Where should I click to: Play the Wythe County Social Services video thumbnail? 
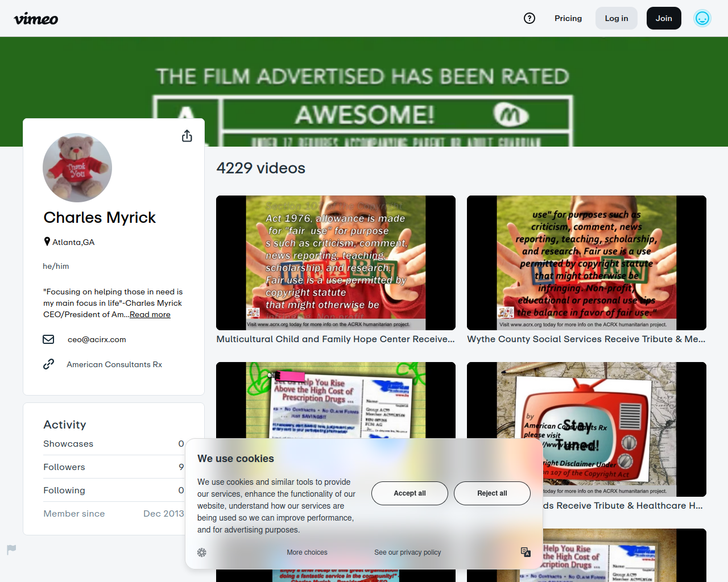(x=586, y=263)
